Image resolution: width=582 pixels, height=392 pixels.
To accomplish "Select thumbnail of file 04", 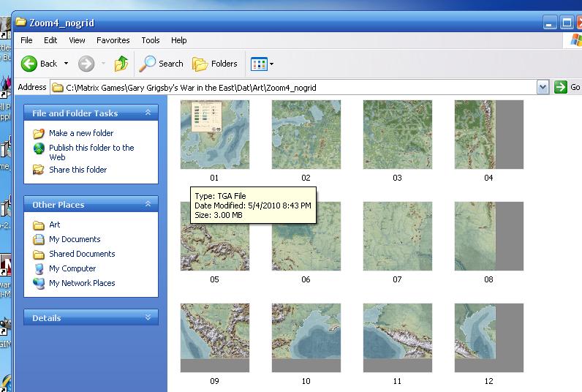I will click(489, 135).
